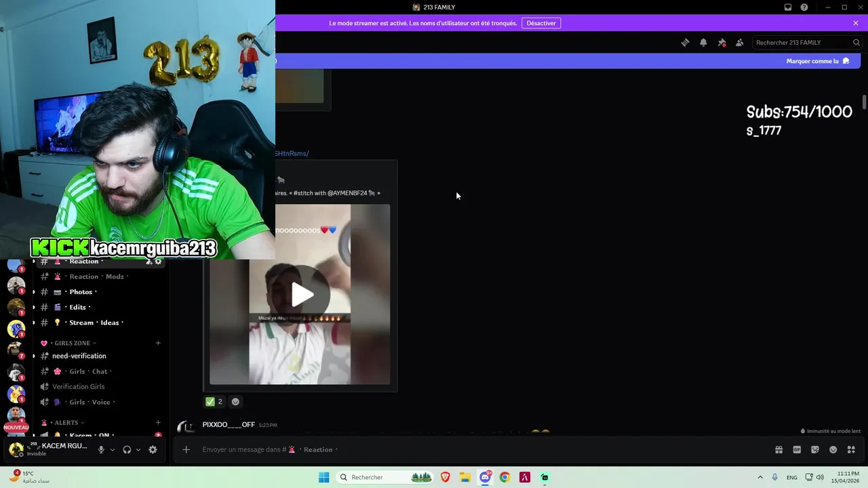Open ENG language switcher

(x=791, y=477)
